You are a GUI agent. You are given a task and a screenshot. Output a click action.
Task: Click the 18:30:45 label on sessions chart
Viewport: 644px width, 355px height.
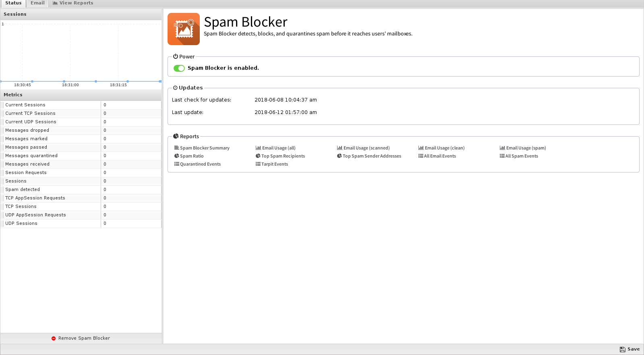click(x=23, y=85)
